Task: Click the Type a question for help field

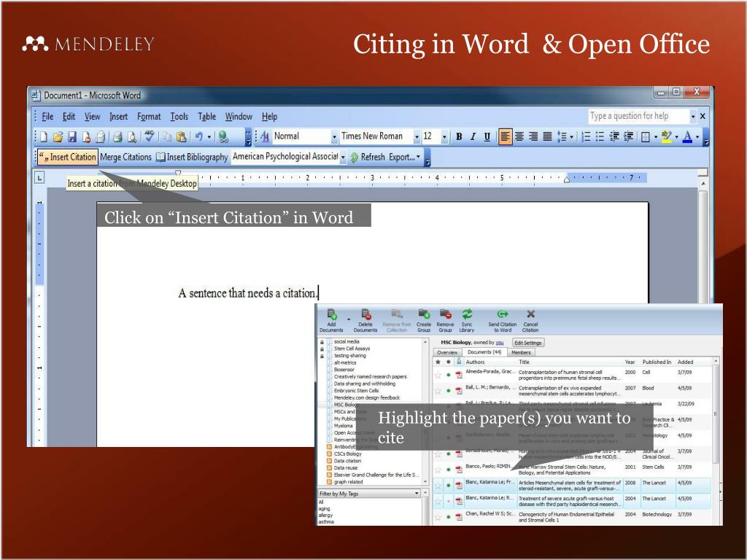Action: pos(639,116)
